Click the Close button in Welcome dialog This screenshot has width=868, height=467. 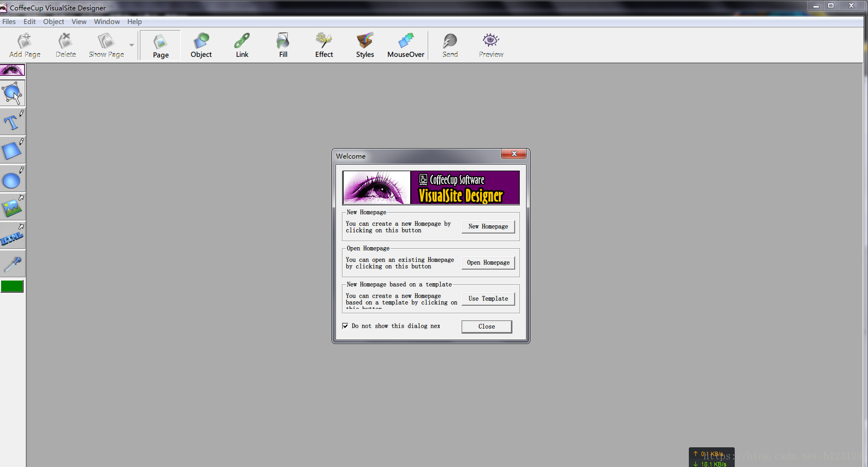point(487,326)
